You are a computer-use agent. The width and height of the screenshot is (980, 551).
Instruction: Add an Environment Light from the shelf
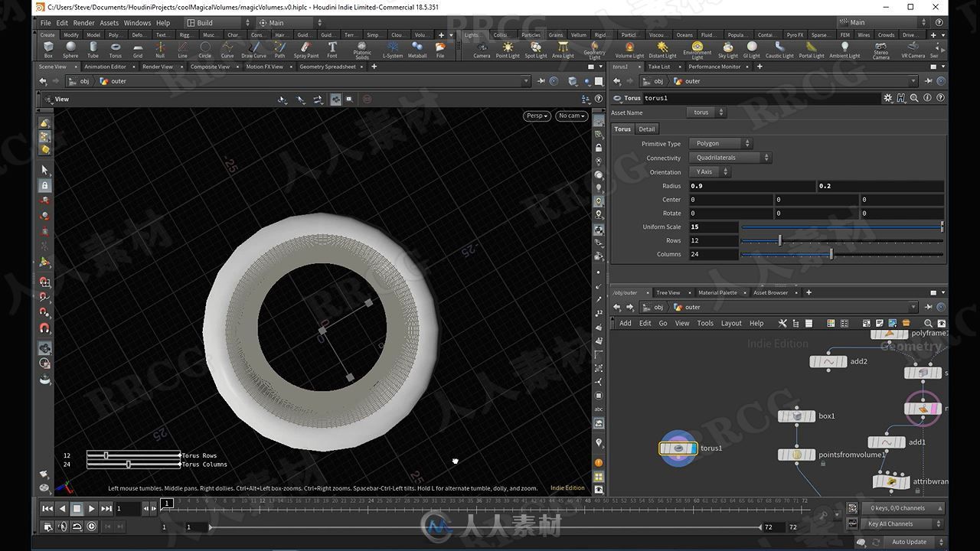(x=697, y=51)
